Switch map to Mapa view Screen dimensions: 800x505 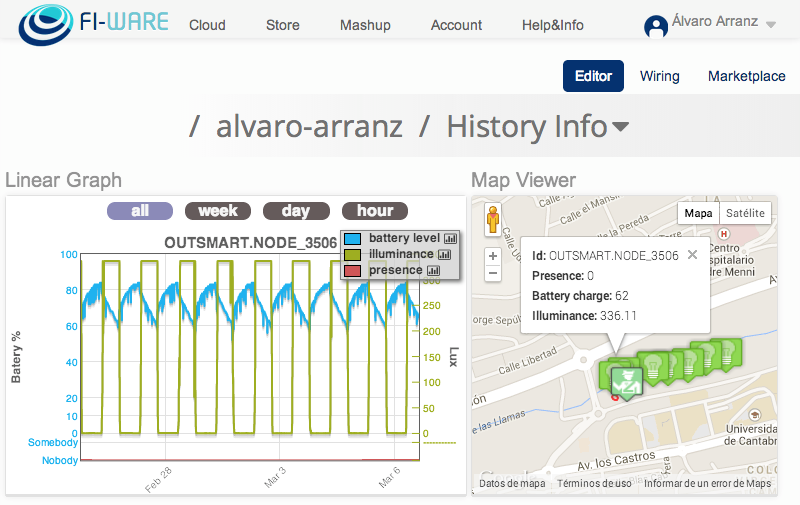tap(698, 213)
